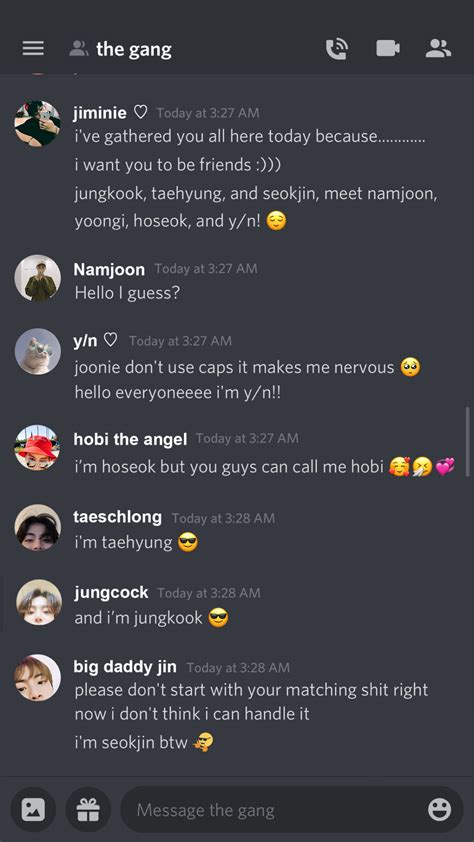Open big daddy jin's avatar
This screenshot has height=842, width=474.
[x=38, y=677]
